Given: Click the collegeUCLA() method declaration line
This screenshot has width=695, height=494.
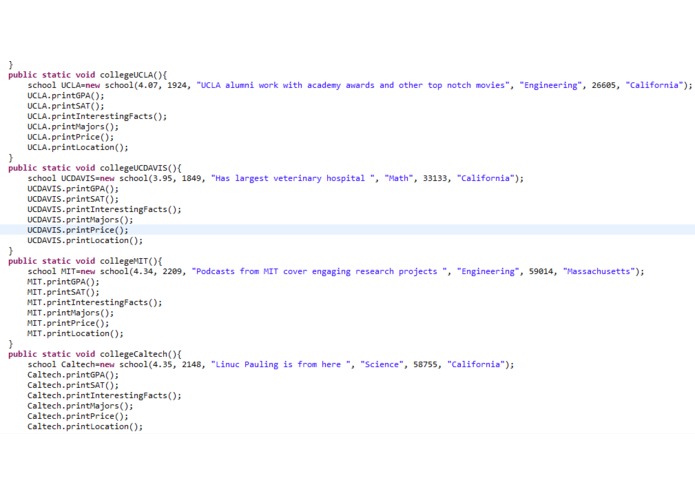Looking at the screenshot, I should point(87,75).
